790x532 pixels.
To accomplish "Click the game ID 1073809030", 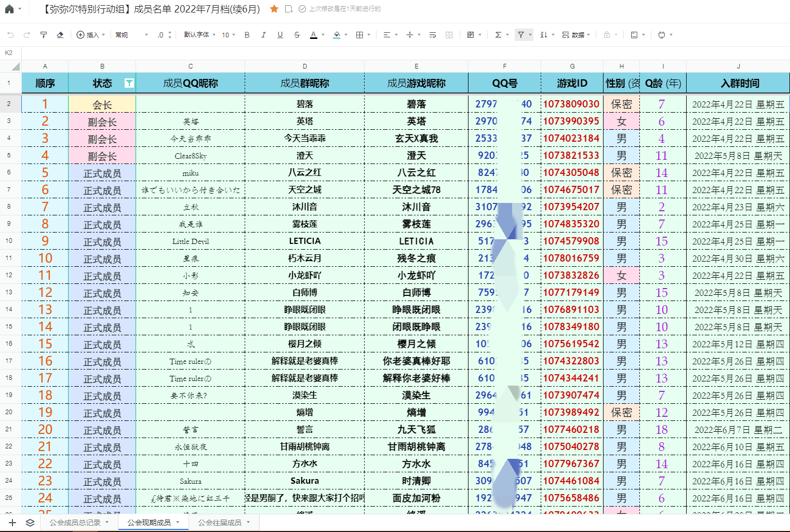I will click(x=571, y=104).
